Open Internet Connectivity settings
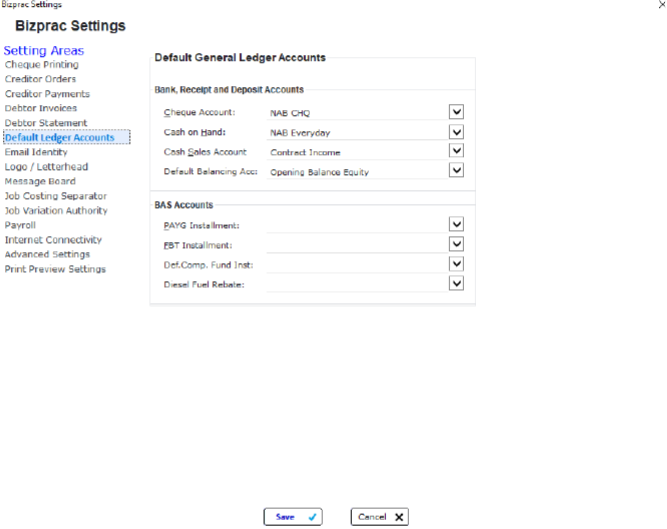This screenshot has height=529, width=667. click(53, 240)
